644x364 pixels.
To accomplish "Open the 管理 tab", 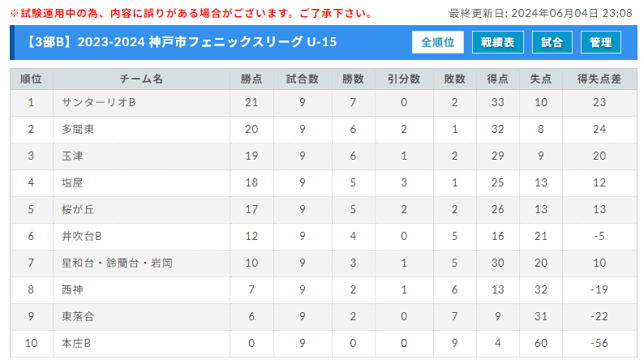I will [x=601, y=42].
